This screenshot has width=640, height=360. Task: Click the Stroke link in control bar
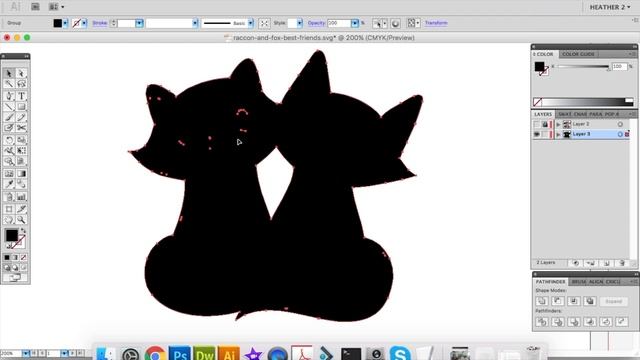click(x=100, y=23)
